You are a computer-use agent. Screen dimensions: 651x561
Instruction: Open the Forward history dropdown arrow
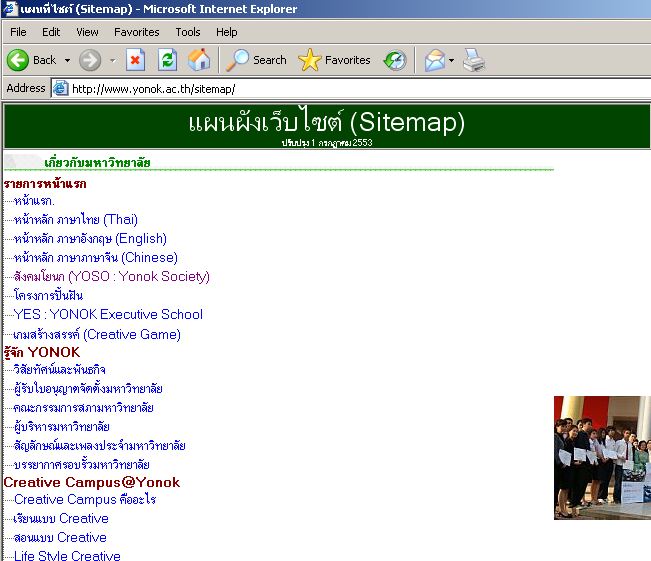coord(113,61)
